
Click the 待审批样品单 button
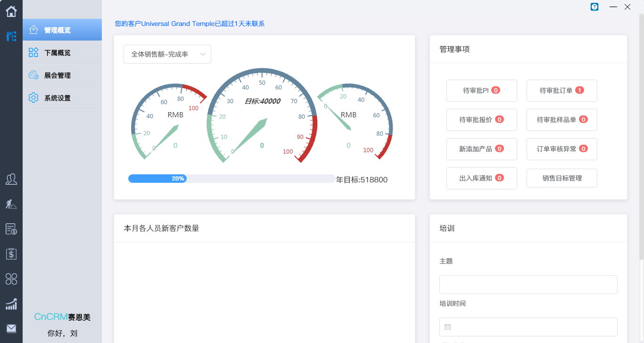562,120
